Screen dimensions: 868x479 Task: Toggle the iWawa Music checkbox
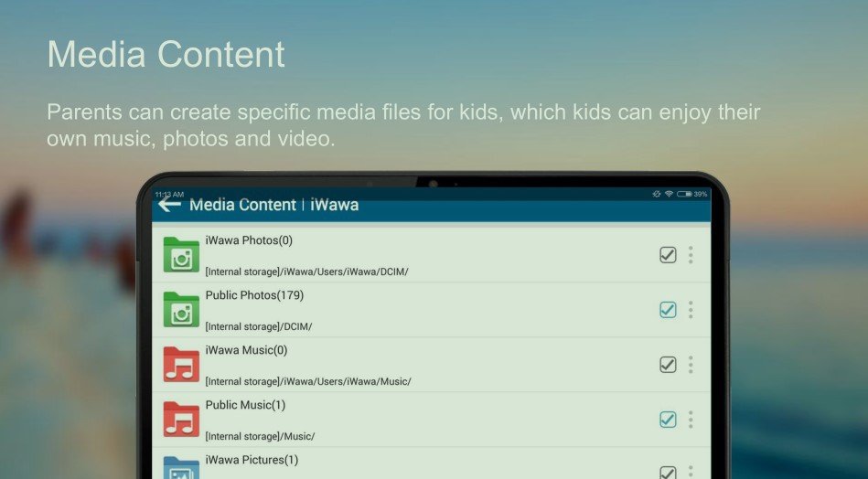(x=668, y=365)
